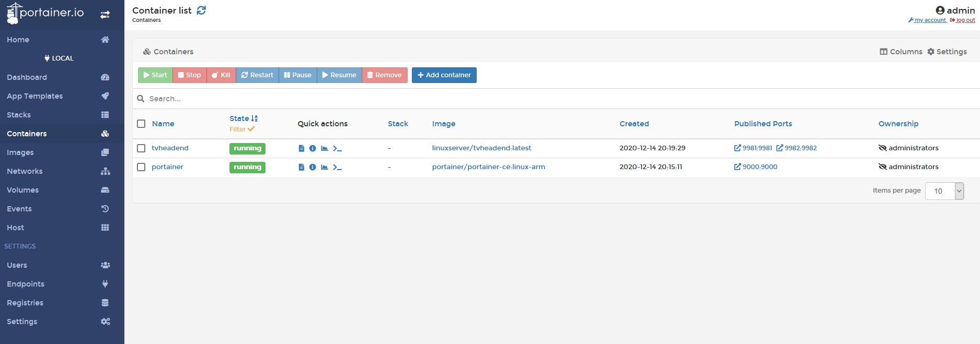Open logs for portainer container
980x344 pixels.
click(301, 167)
